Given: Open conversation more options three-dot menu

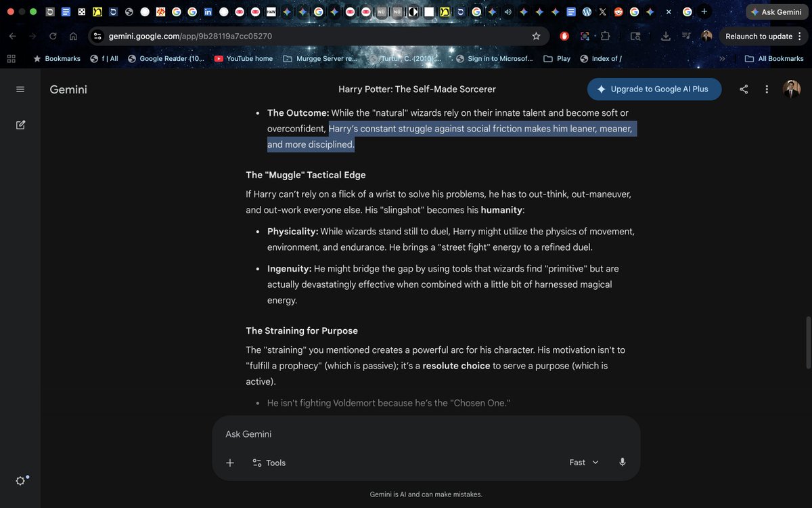Looking at the screenshot, I should point(767,89).
